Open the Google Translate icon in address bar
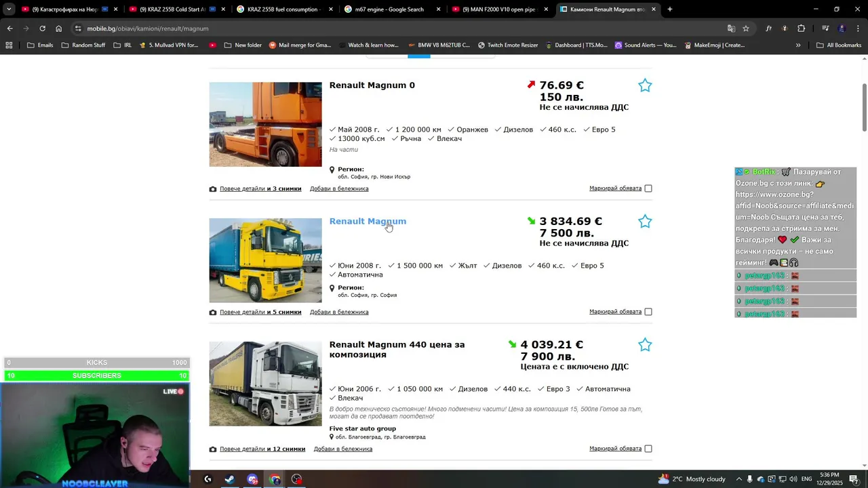The image size is (868, 488). [x=731, y=28]
